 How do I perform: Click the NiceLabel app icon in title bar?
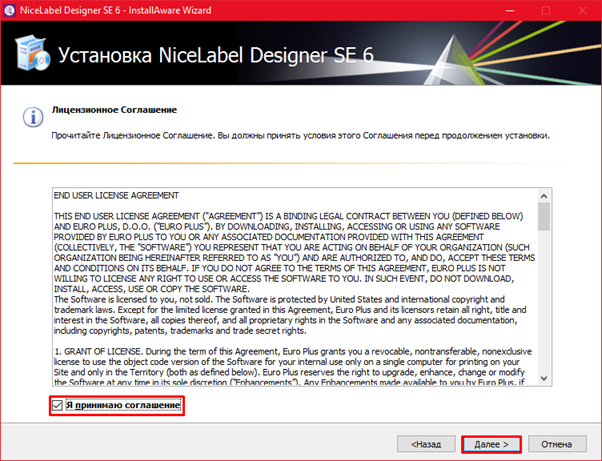tap(9, 10)
